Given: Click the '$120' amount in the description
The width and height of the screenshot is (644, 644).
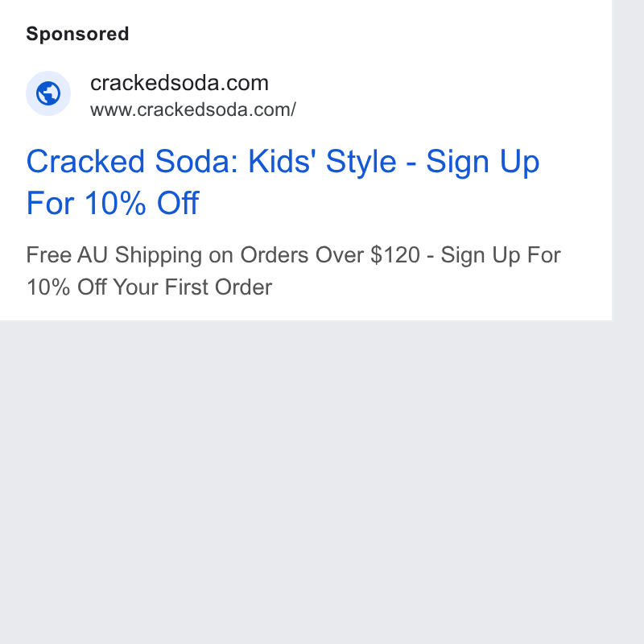Looking at the screenshot, I should click(x=395, y=254).
